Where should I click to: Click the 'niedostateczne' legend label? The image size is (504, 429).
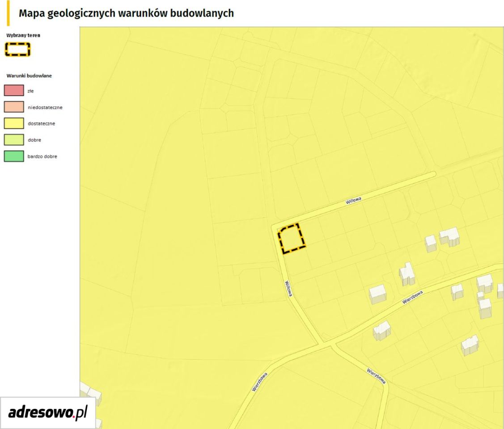(45, 107)
